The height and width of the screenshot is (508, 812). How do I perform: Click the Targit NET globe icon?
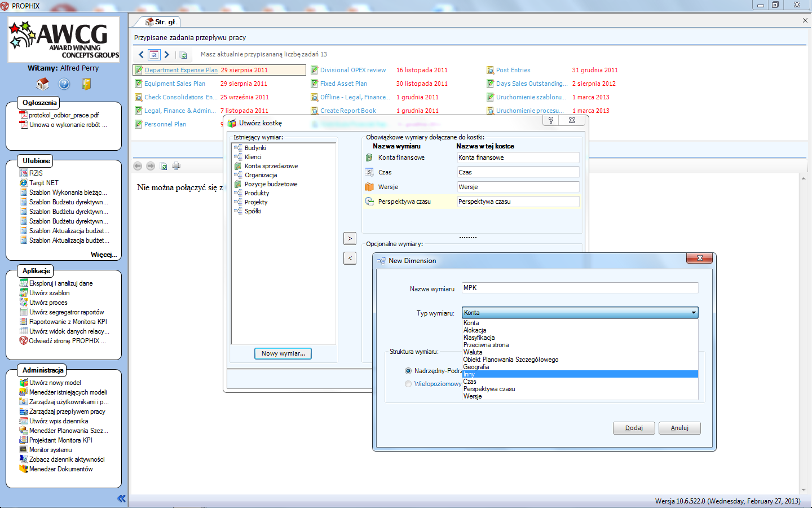click(x=24, y=183)
